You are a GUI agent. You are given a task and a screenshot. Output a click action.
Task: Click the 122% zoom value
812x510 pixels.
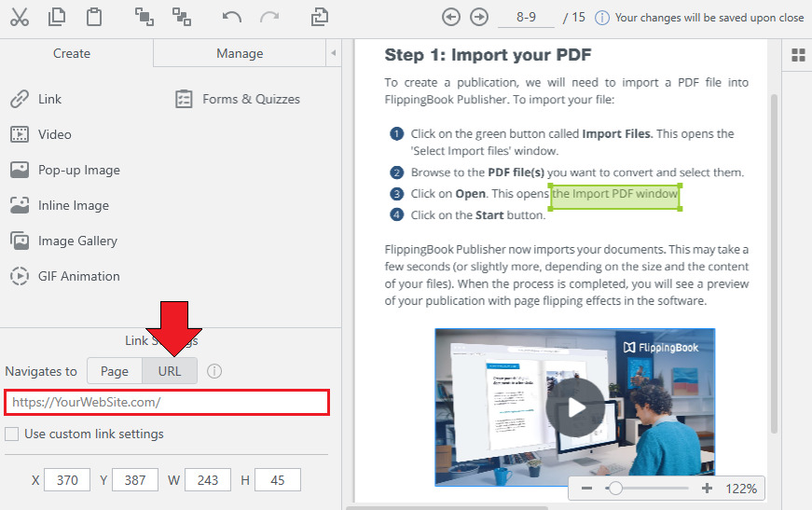coord(741,489)
